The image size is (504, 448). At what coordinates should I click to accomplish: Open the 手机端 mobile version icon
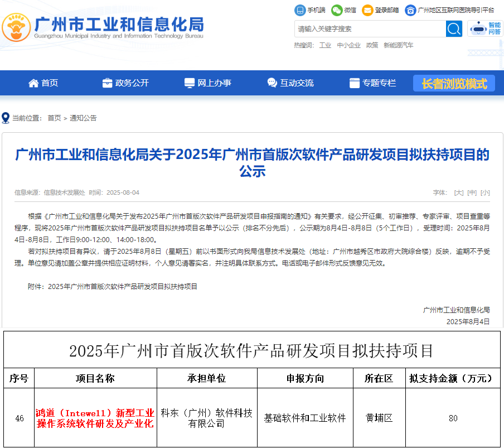coord(299,10)
